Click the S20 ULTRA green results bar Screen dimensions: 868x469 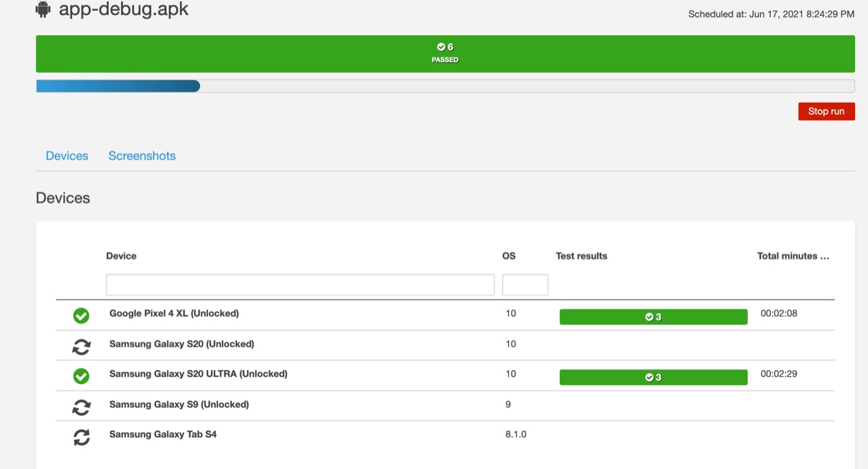[x=654, y=378]
